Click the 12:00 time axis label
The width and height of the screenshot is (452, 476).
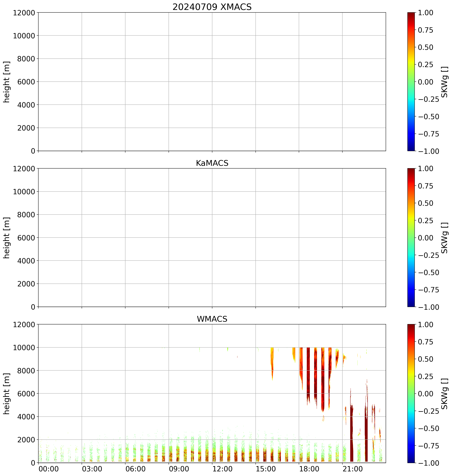tap(222, 469)
